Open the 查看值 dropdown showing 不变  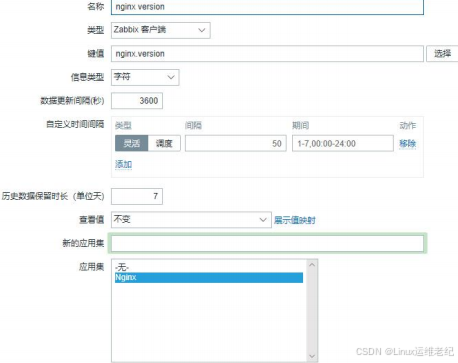[x=191, y=220]
